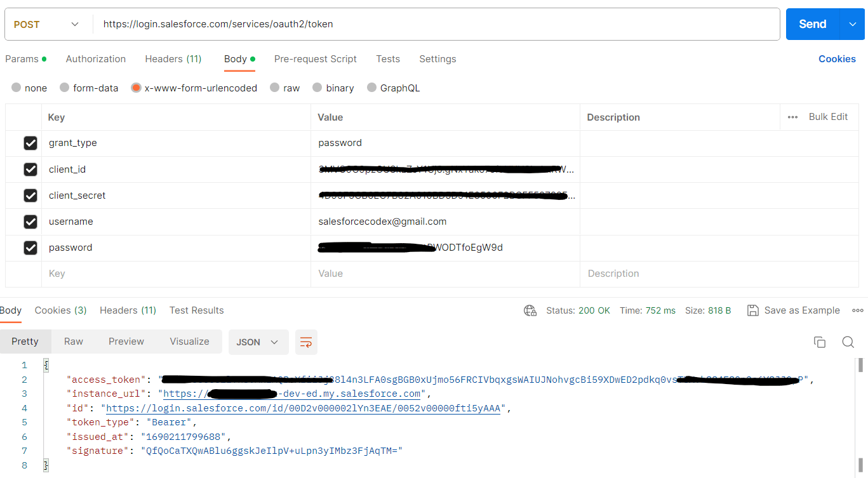Click the globe network icon beside Status

[x=530, y=310]
